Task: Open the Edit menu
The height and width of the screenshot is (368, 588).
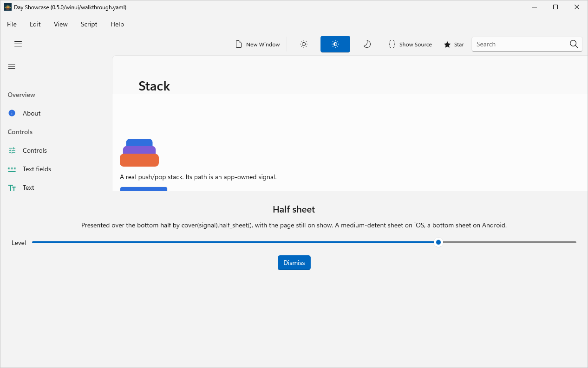Action: click(35, 24)
